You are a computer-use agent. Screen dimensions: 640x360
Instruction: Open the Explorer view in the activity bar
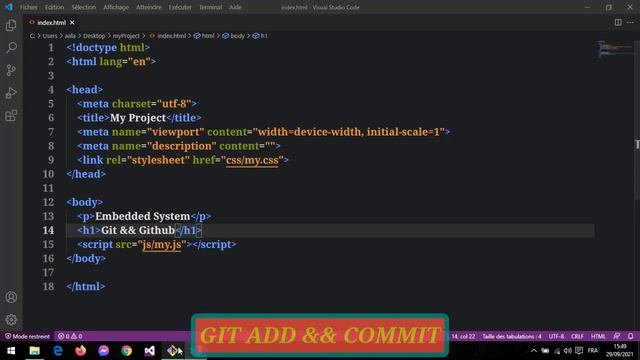coord(11,25)
